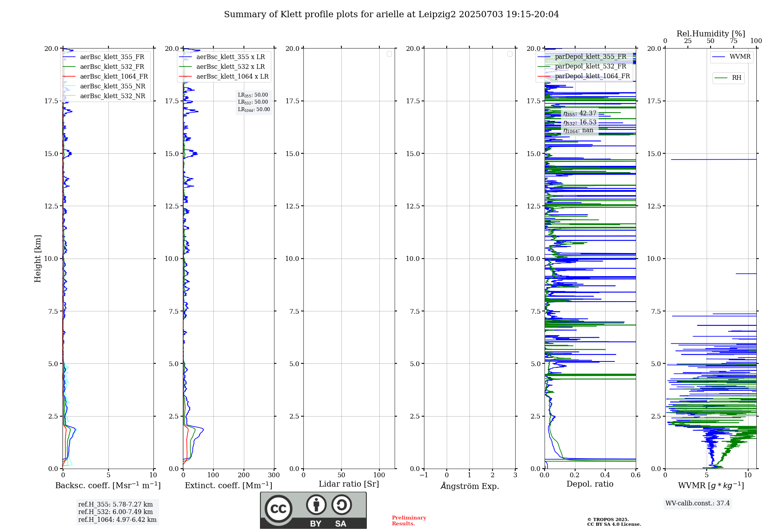Click the © TROPOS 2025. copyright text
The image size is (783, 532).
coord(608,519)
